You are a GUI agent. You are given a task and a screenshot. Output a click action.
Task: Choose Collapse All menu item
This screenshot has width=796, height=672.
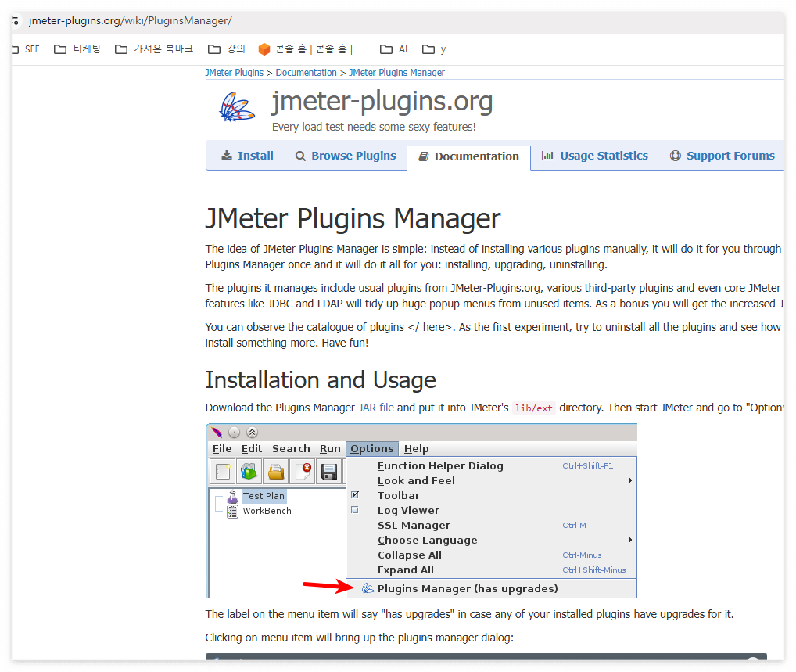(491, 555)
